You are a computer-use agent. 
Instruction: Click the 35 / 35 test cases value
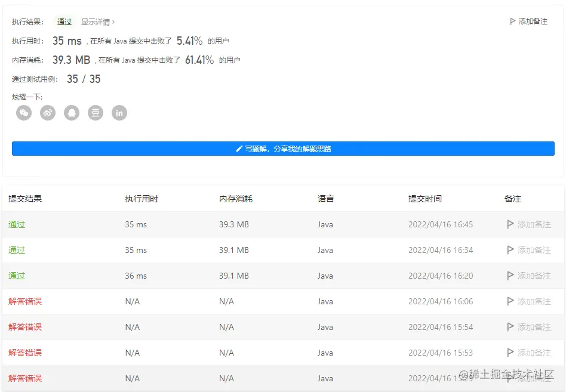[84, 79]
